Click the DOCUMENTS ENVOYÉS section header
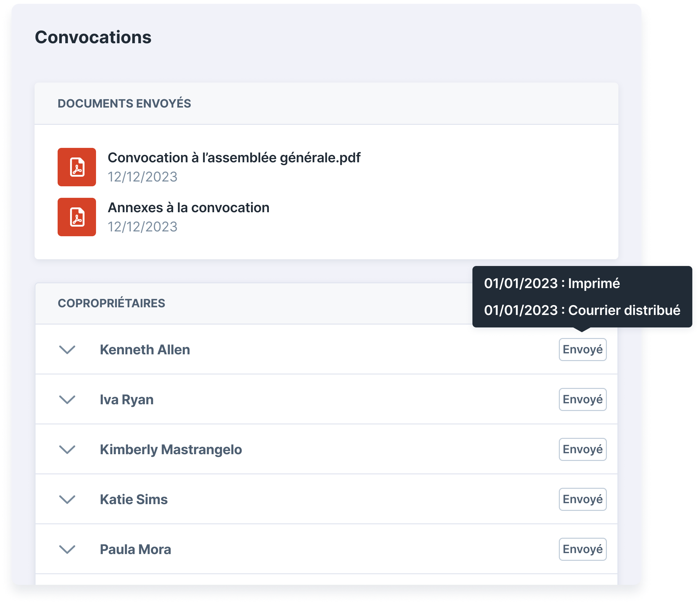700x604 pixels. [x=124, y=103]
